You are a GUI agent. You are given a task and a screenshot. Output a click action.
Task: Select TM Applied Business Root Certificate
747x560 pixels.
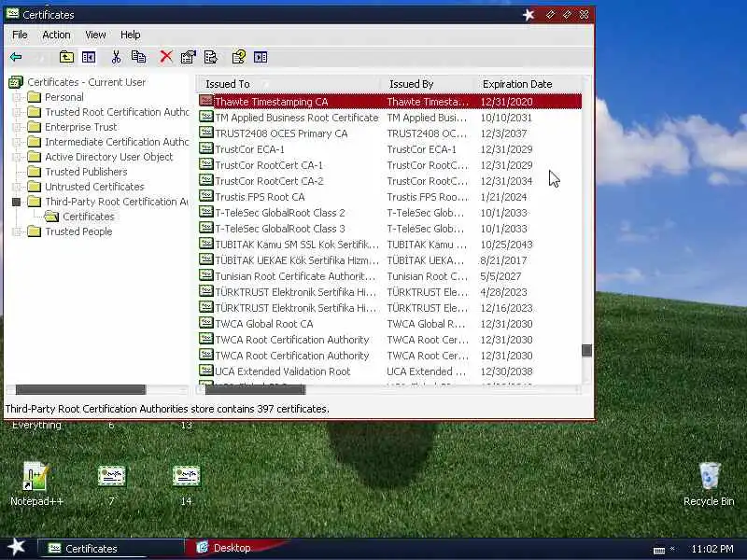[389, 118]
